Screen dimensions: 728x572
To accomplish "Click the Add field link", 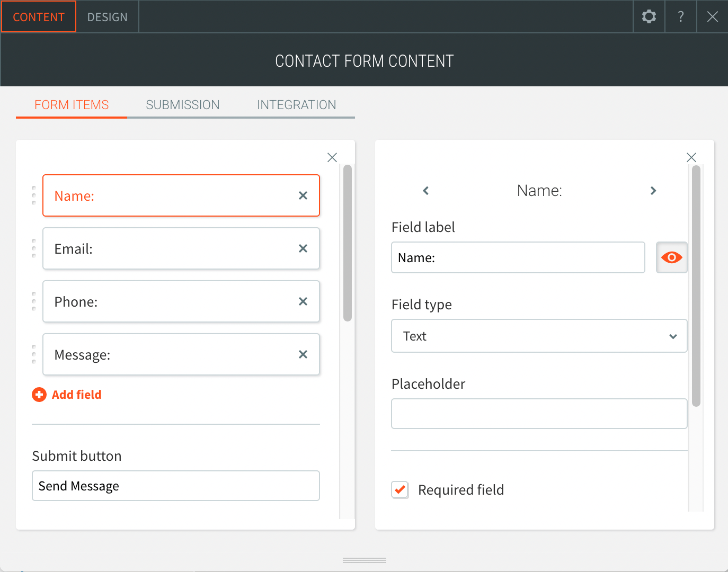I will point(77,395).
